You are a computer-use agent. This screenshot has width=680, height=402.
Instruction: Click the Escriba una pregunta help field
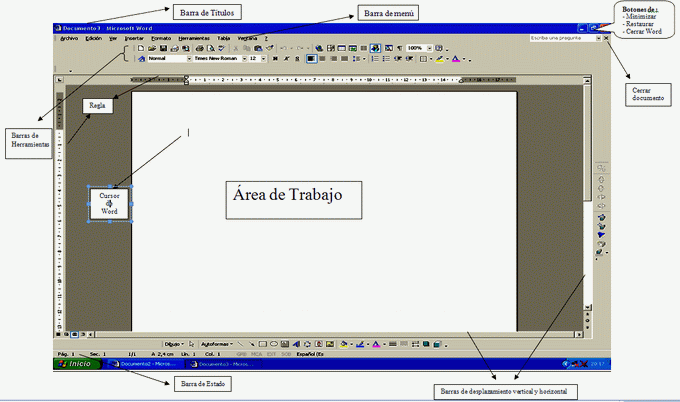point(562,38)
